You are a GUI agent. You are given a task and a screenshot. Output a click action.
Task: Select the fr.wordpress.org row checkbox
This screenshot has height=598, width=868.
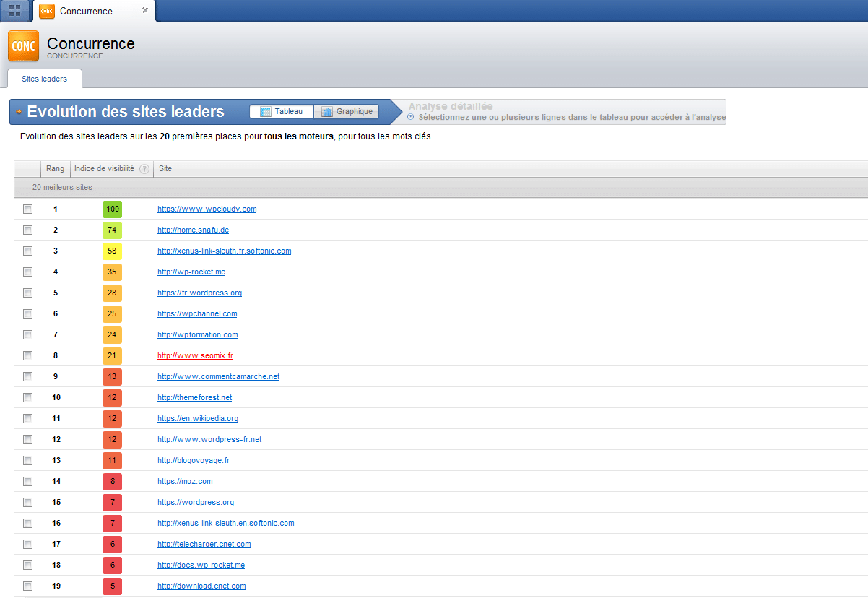pos(27,293)
